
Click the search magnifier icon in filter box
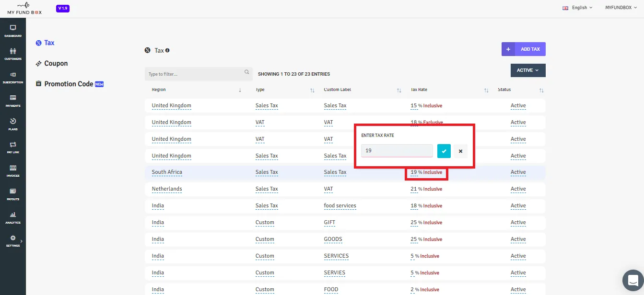(x=246, y=72)
